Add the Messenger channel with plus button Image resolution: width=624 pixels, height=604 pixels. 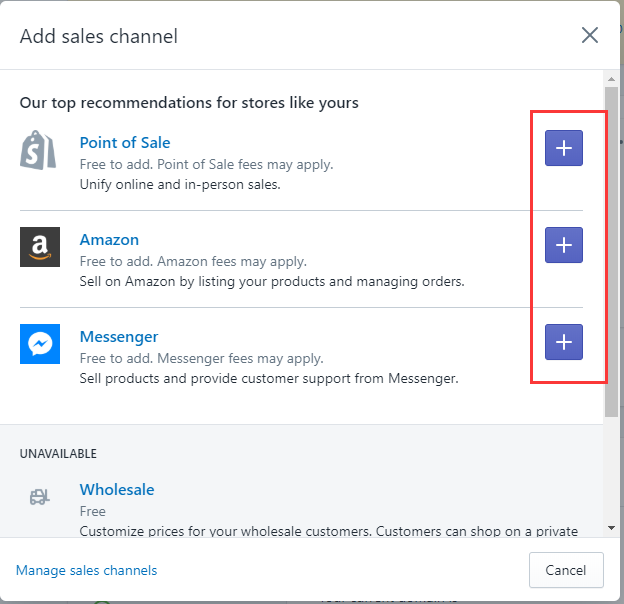564,342
